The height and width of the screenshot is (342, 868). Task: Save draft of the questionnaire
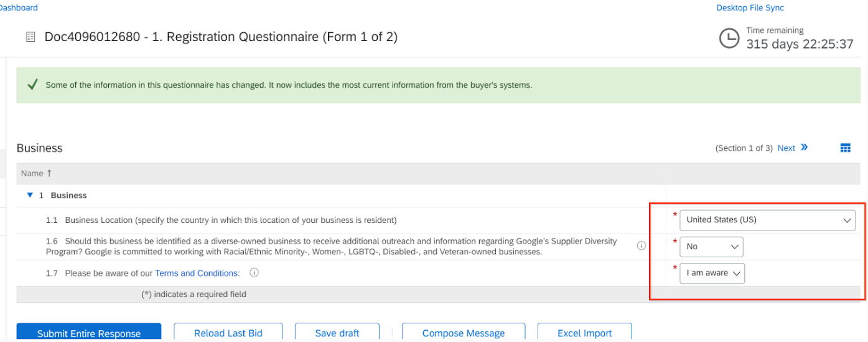(x=337, y=333)
